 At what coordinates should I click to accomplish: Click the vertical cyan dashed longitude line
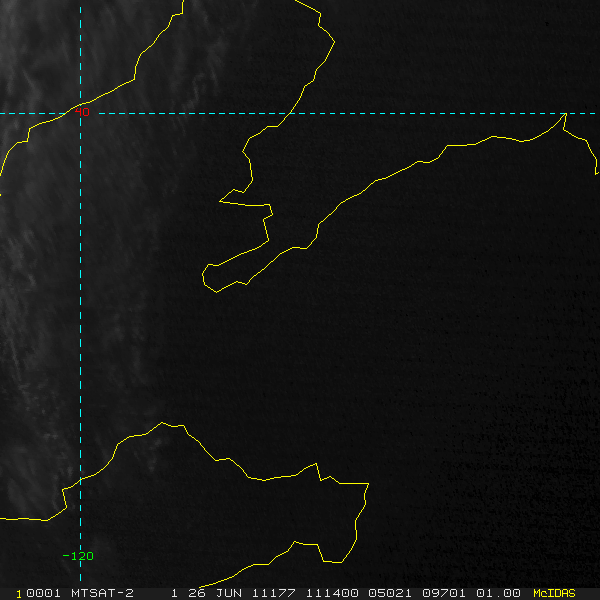[80, 300]
